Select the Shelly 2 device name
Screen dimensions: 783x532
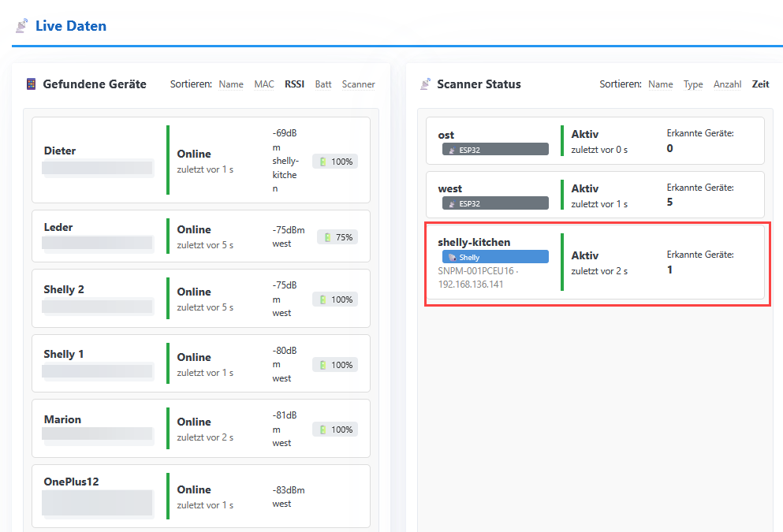64,289
